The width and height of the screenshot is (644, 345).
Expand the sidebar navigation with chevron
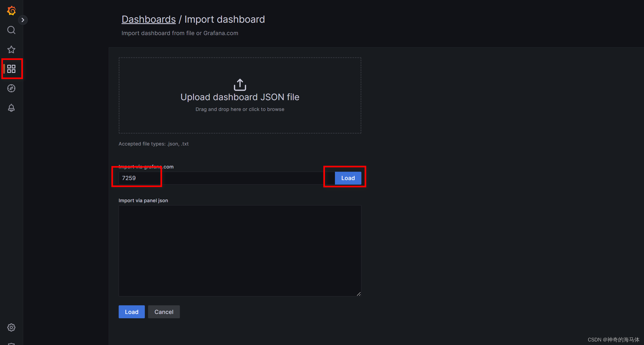pos(23,20)
